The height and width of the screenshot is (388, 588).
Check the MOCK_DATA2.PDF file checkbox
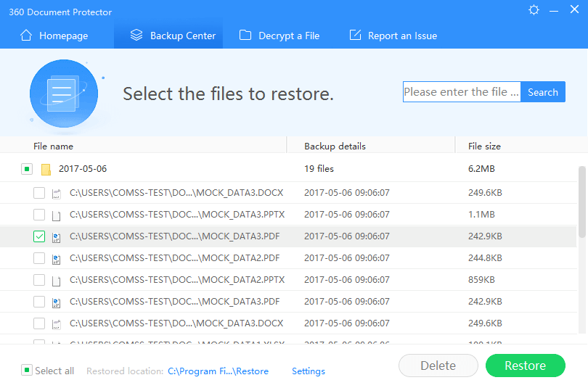point(39,258)
